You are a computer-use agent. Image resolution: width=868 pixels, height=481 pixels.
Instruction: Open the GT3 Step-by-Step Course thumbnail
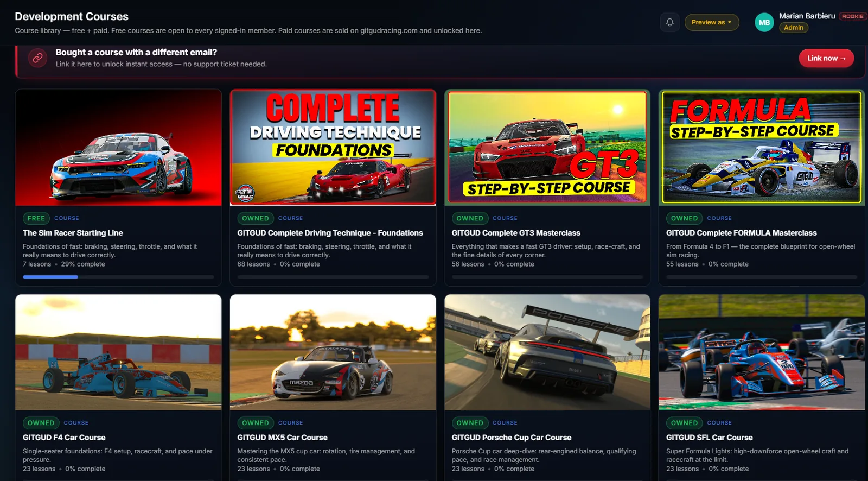click(547, 148)
